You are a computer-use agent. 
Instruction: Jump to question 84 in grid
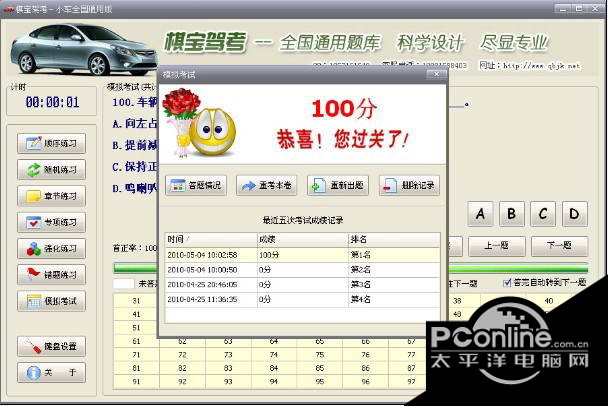[x=274, y=368]
